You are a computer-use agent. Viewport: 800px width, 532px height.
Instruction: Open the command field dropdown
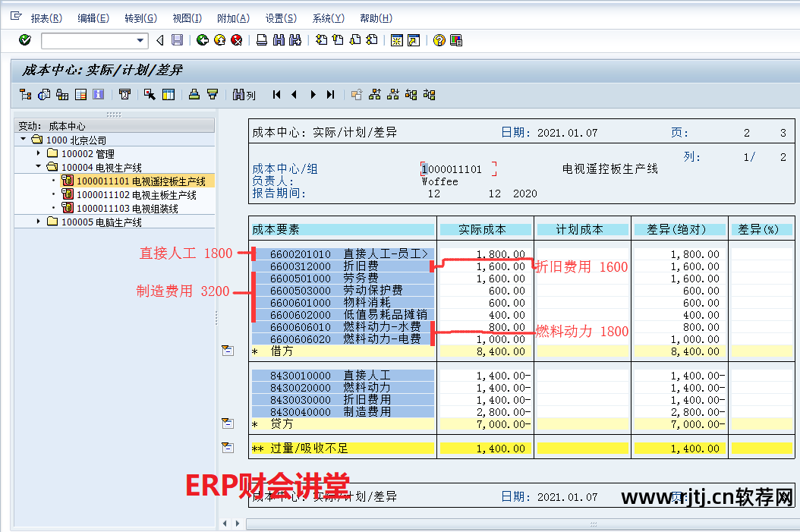click(x=140, y=40)
